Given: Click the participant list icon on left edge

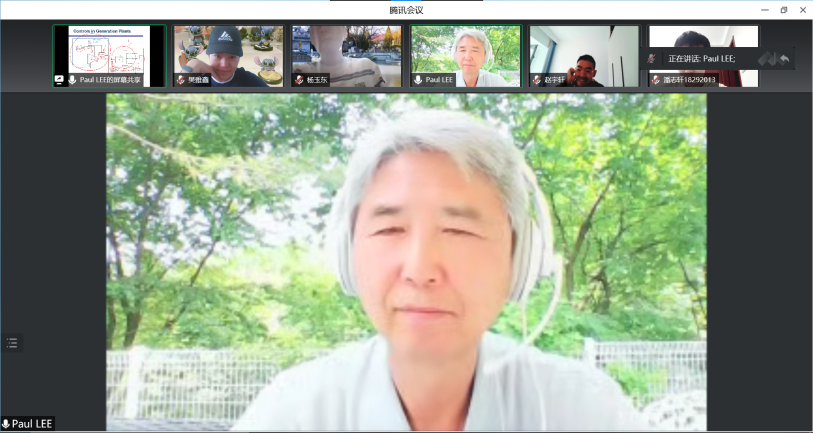Looking at the screenshot, I should pos(12,342).
